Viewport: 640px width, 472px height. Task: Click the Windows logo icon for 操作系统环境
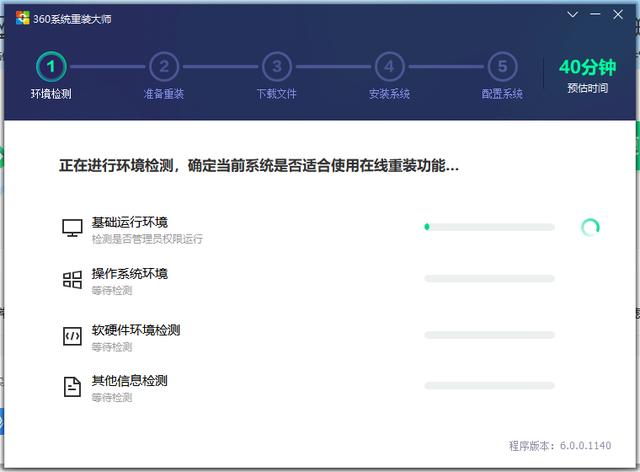coord(72,280)
